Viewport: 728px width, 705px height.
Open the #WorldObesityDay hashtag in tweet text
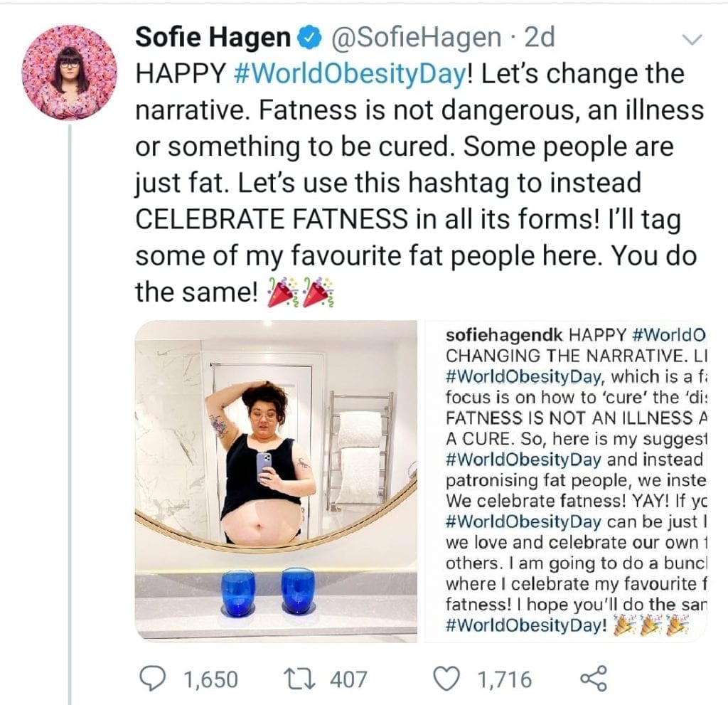coord(350,75)
